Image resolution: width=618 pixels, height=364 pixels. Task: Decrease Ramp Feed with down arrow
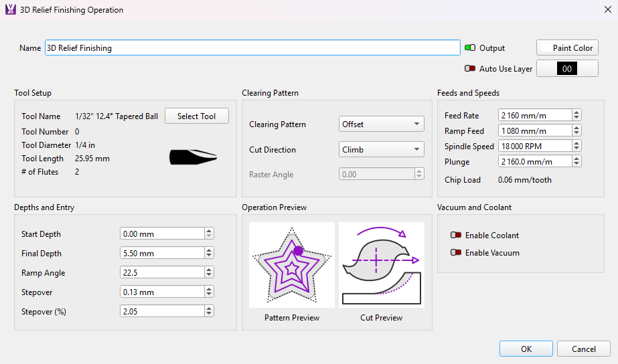(x=576, y=133)
